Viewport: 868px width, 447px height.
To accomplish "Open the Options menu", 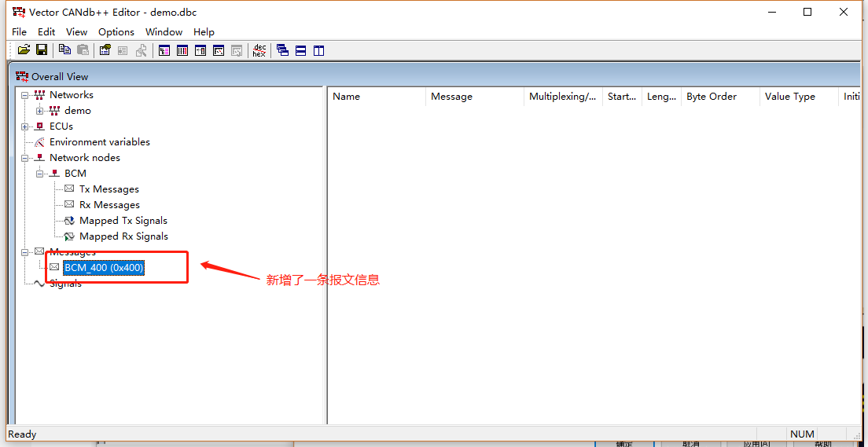I will point(116,31).
